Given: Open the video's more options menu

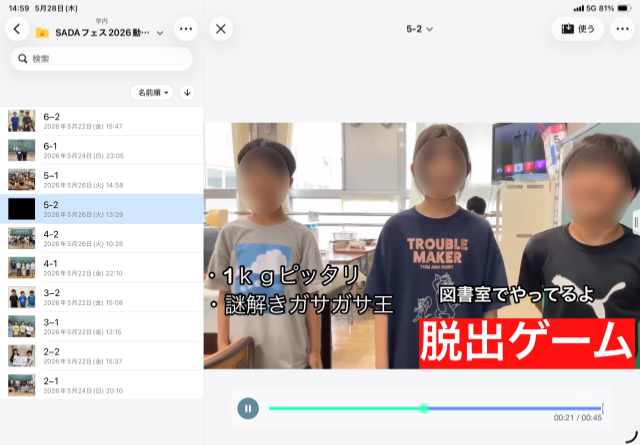Looking at the screenshot, I should click(622, 29).
